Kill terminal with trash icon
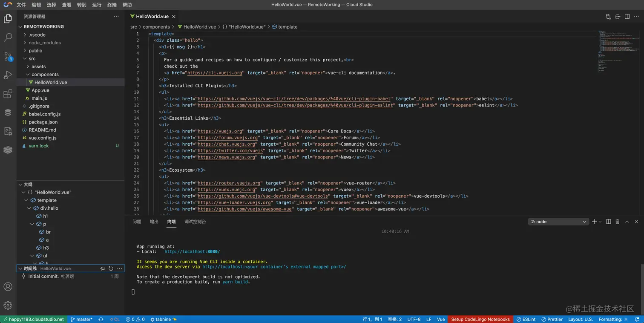The height and width of the screenshot is (323, 644). coord(618,222)
